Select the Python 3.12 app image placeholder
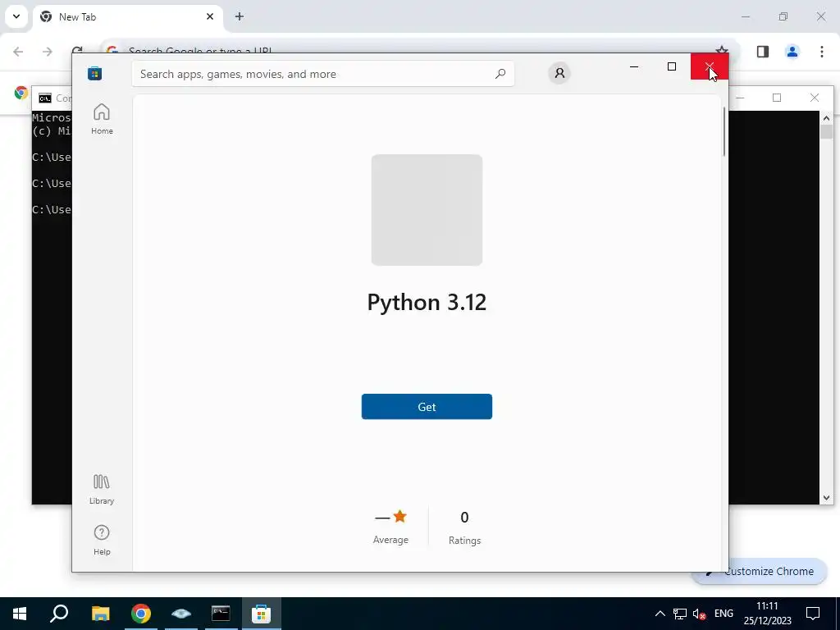This screenshot has height=630, width=840. click(x=427, y=210)
